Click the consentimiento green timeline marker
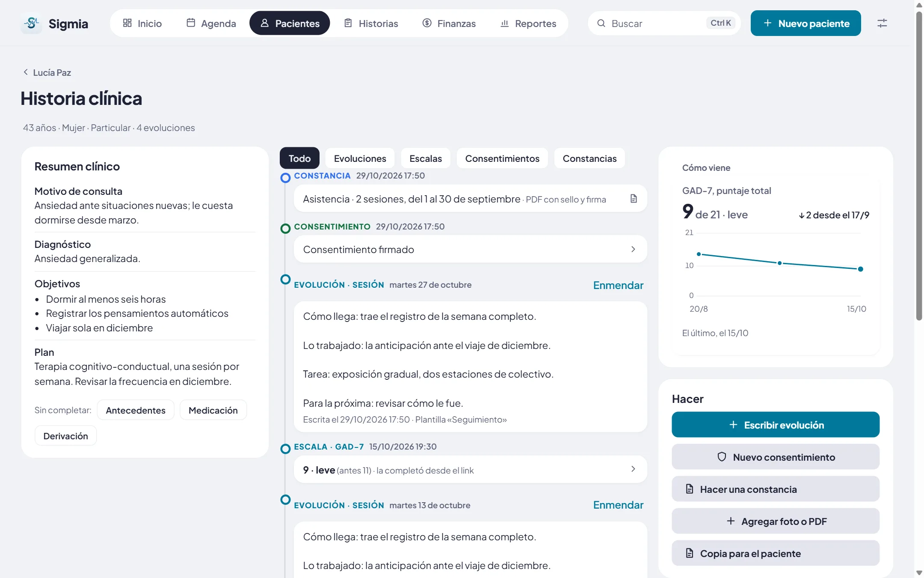924x578 pixels. coord(285,229)
